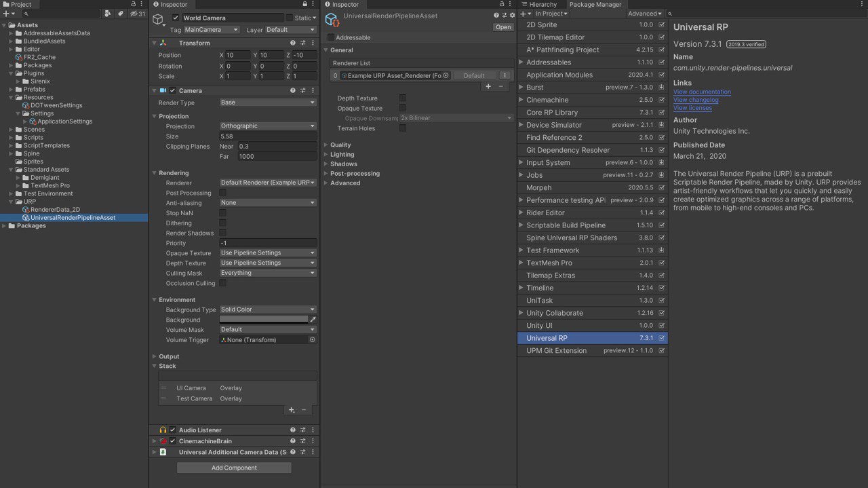Pick background color with eyedropper icon
Image resolution: width=868 pixels, height=488 pixels.
coord(313,319)
